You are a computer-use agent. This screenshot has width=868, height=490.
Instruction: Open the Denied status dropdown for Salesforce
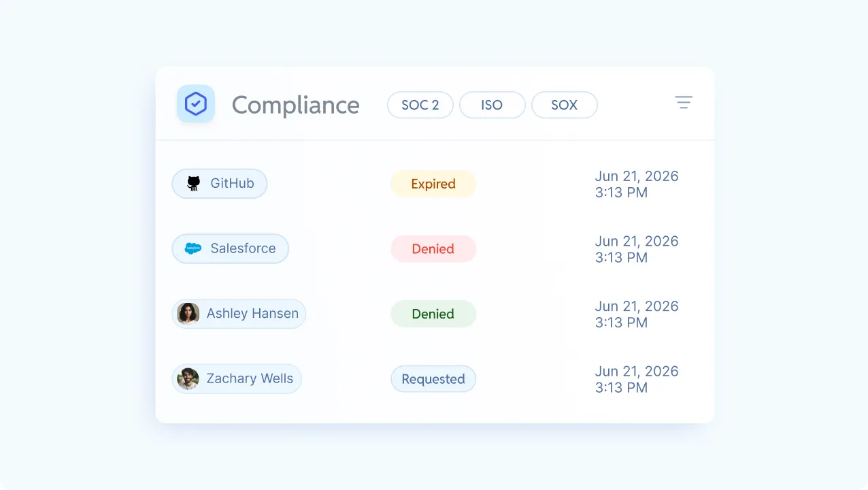pyautogui.click(x=433, y=248)
